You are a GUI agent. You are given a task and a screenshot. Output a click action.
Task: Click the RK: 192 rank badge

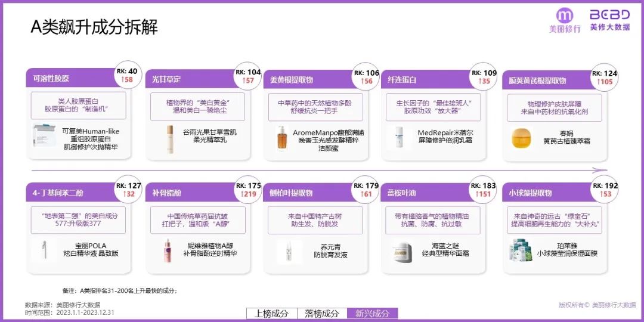[x=605, y=190]
